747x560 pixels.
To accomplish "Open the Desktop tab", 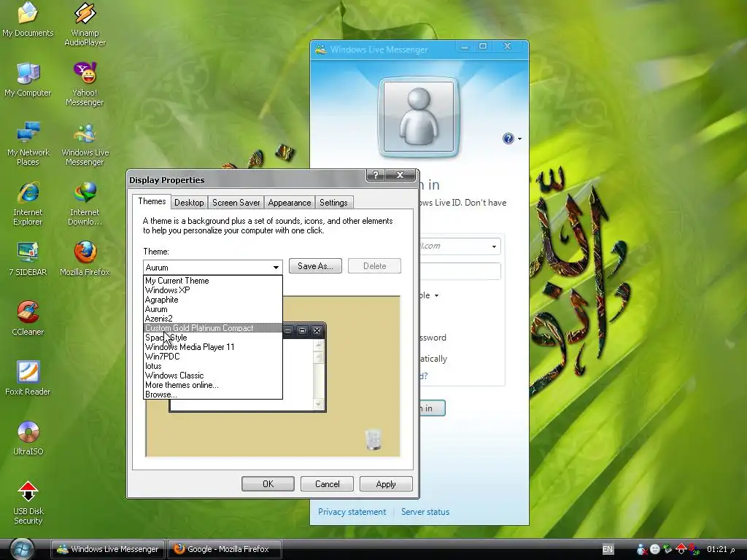I will (x=189, y=203).
